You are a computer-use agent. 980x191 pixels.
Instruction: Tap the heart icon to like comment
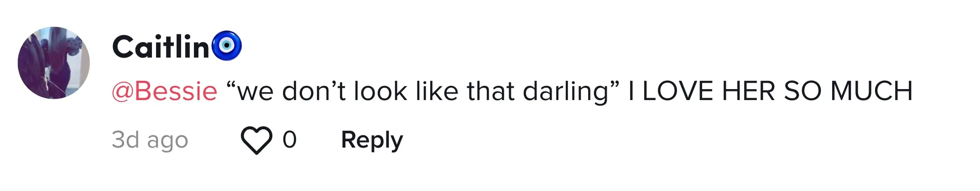[x=256, y=140]
